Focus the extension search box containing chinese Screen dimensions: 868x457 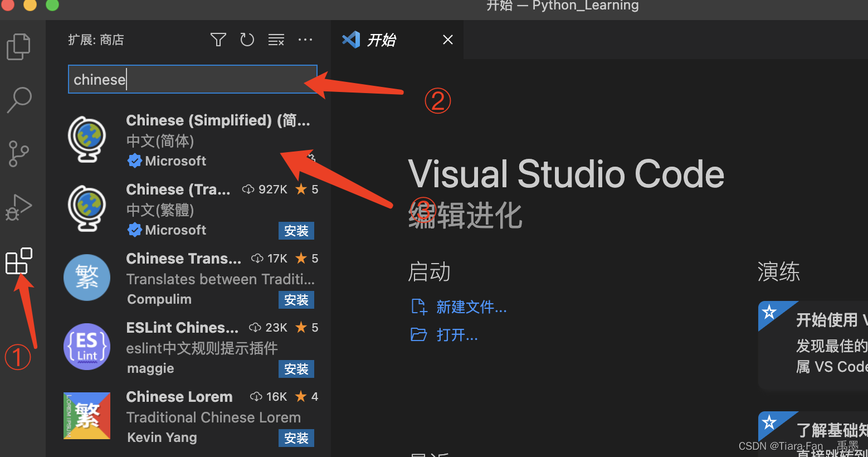coord(193,79)
